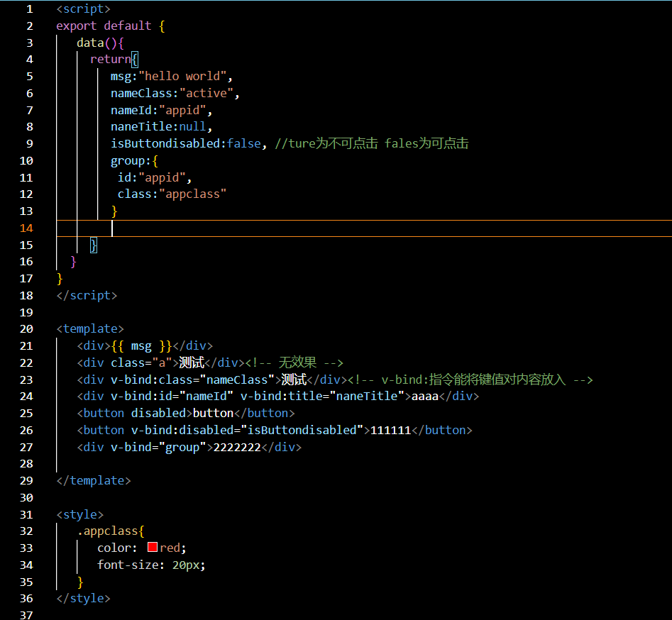Click line number 1 in the gutter
This screenshot has height=620, width=672.
coord(30,9)
